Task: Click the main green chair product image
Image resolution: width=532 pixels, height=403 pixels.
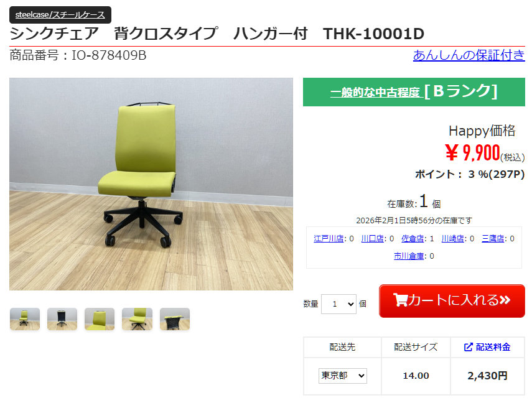Action: [151, 184]
